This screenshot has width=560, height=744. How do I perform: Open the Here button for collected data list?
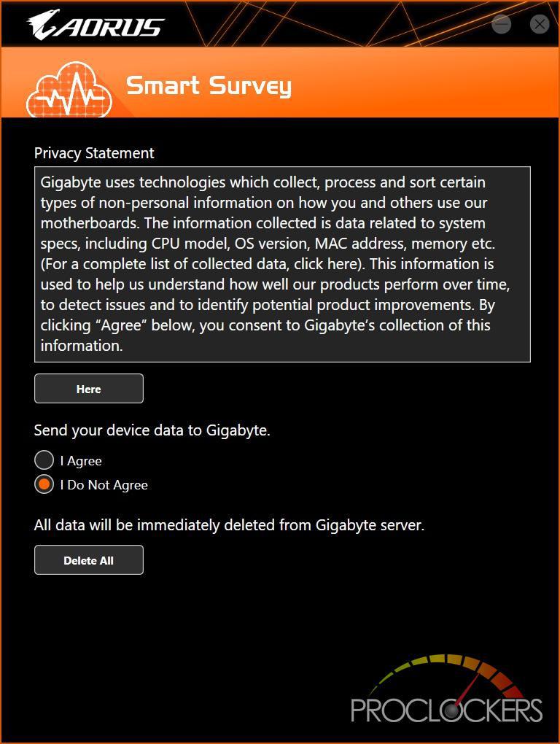click(89, 389)
